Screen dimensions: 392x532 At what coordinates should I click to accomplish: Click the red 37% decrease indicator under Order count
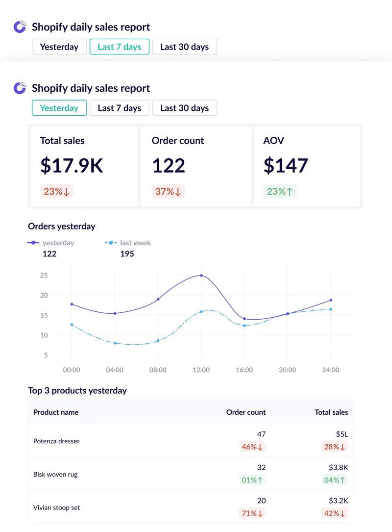pos(169,191)
